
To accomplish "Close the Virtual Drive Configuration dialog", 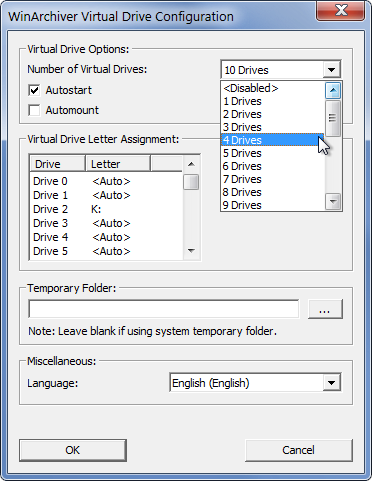I will [341, 11].
